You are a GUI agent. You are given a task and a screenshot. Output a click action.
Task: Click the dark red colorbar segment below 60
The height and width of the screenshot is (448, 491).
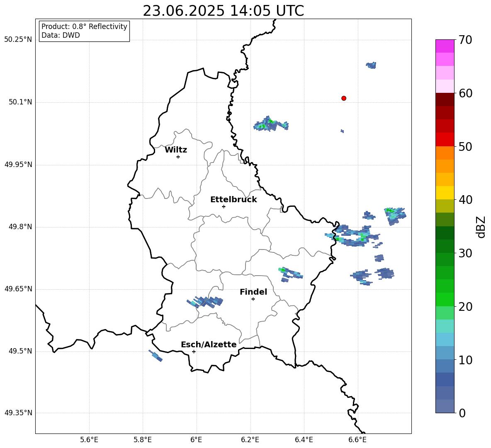coord(445,99)
